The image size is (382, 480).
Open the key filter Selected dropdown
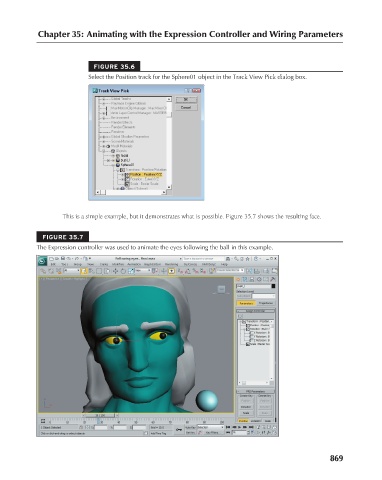point(210,427)
